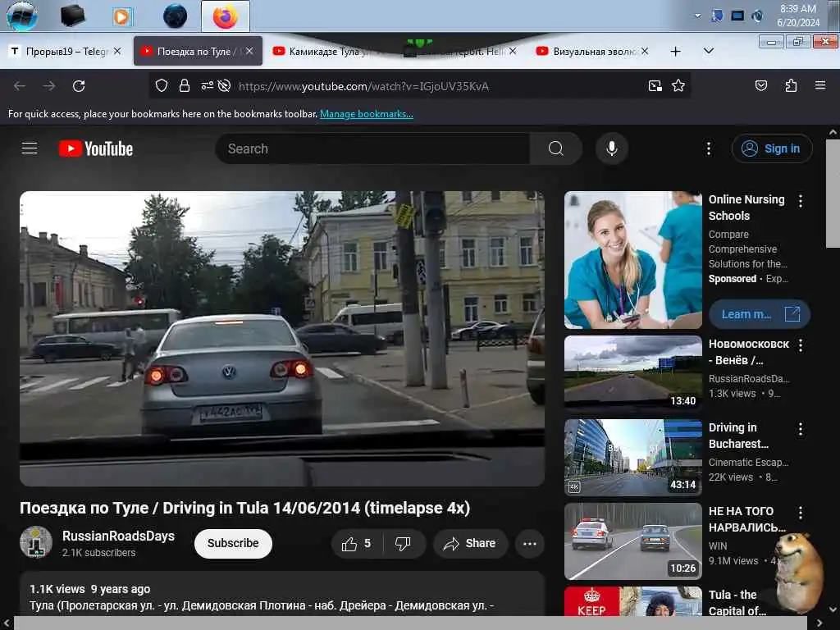The height and width of the screenshot is (630, 840).
Task: Open Manage bookmarks link
Action: [x=367, y=113]
